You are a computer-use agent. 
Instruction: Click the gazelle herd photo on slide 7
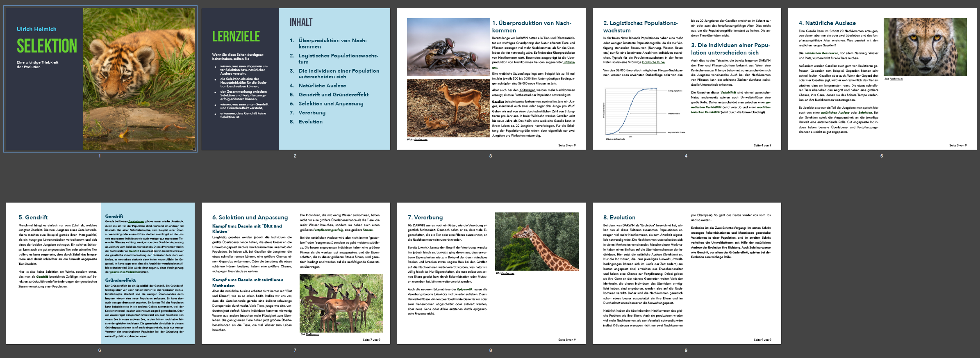click(x=341, y=303)
